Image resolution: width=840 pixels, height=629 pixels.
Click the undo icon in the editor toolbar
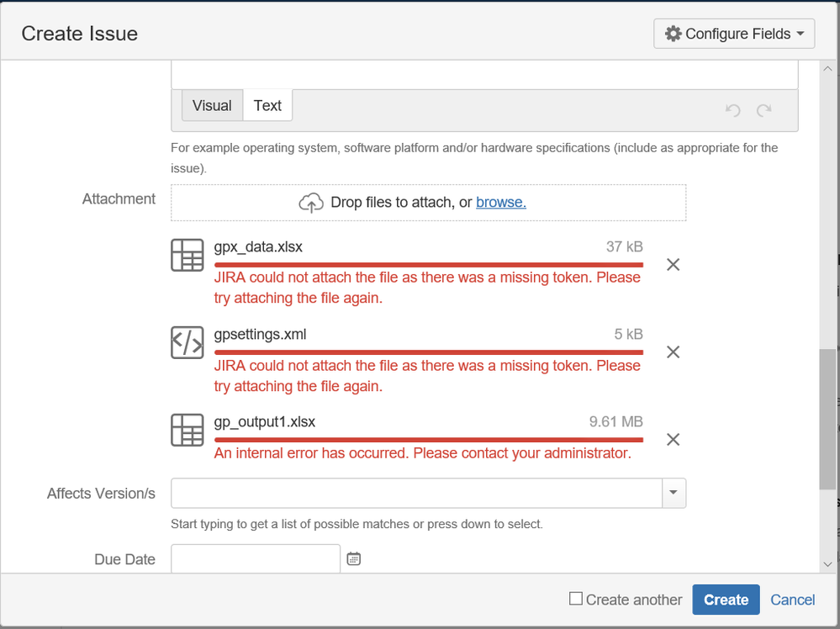coord(732,110)
